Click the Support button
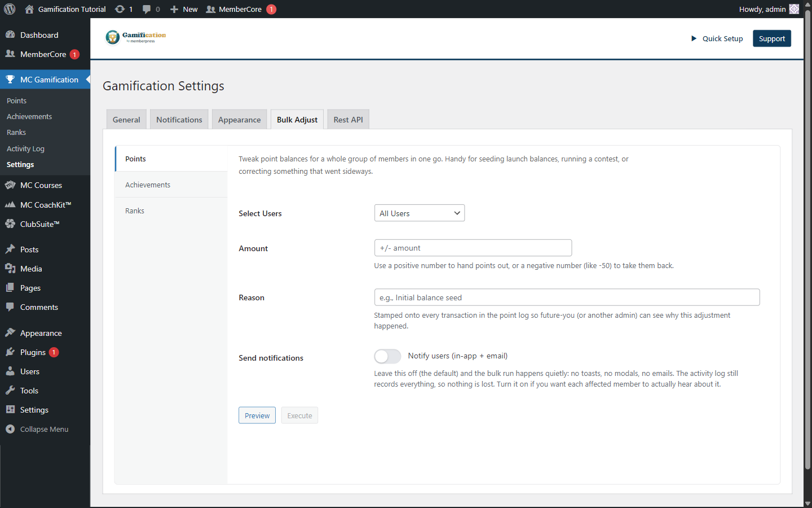812x508 pixels. pos(772,38)
